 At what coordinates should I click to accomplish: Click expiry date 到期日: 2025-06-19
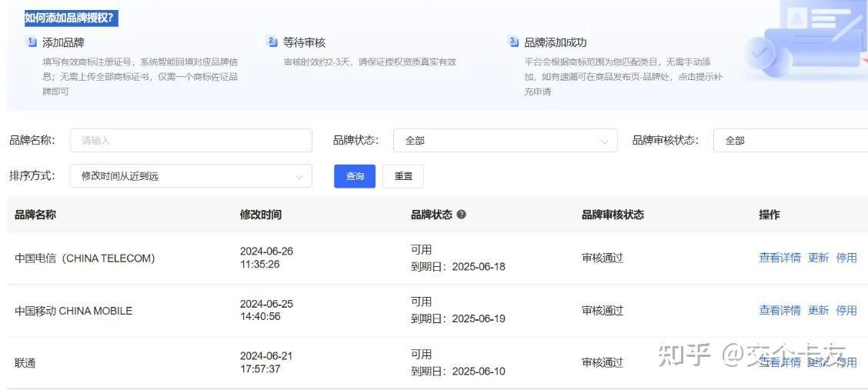point(458,318)
